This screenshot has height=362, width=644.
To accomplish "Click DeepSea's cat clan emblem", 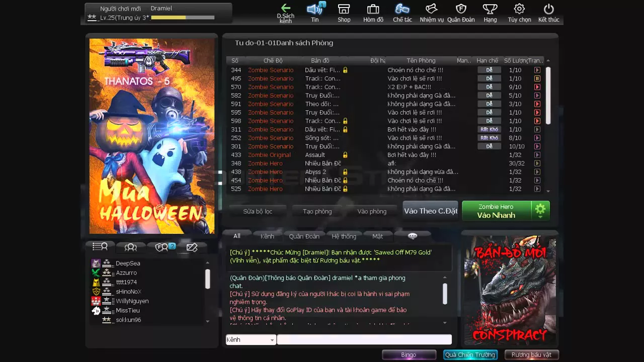I will pos(96,263).
